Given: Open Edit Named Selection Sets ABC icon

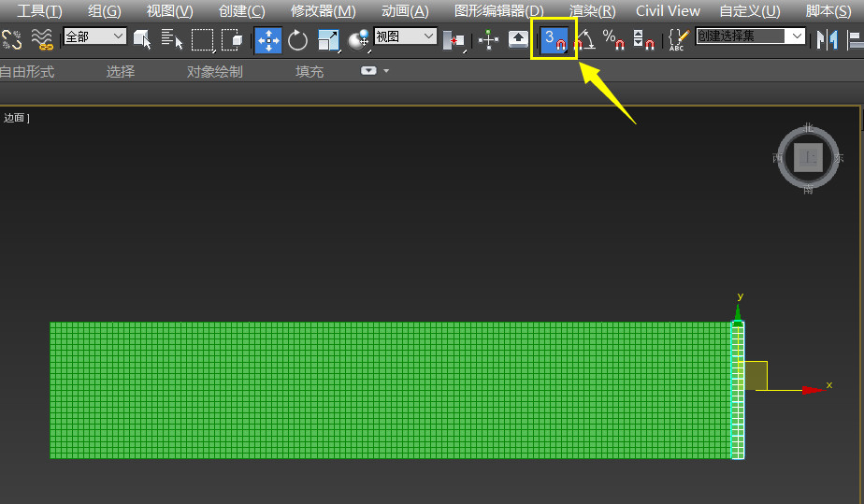Looking at the screenshot, I should pyautogui.click(x=678, y=39).
